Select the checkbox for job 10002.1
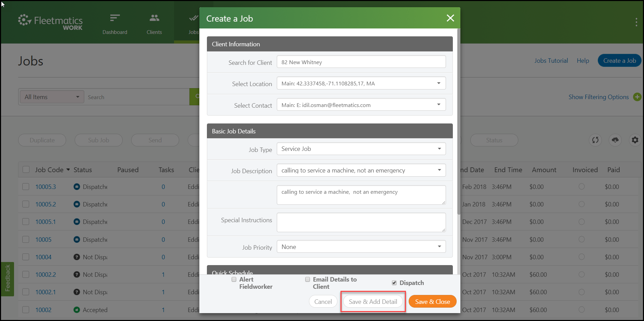644x321 pixels. click(x=26, y=292)
